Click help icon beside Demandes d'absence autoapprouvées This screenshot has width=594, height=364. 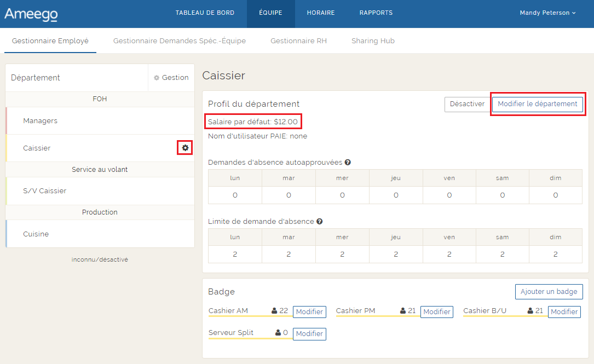tap(348, 163)
